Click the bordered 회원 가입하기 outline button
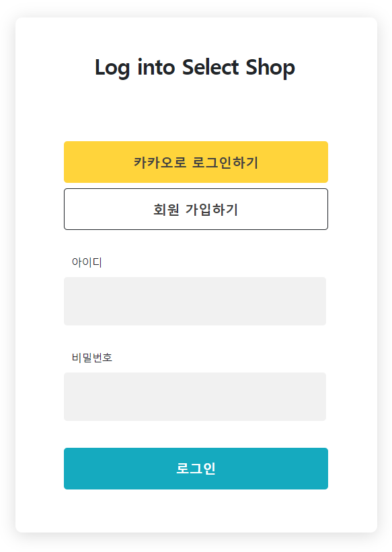 tap(196, 209)
